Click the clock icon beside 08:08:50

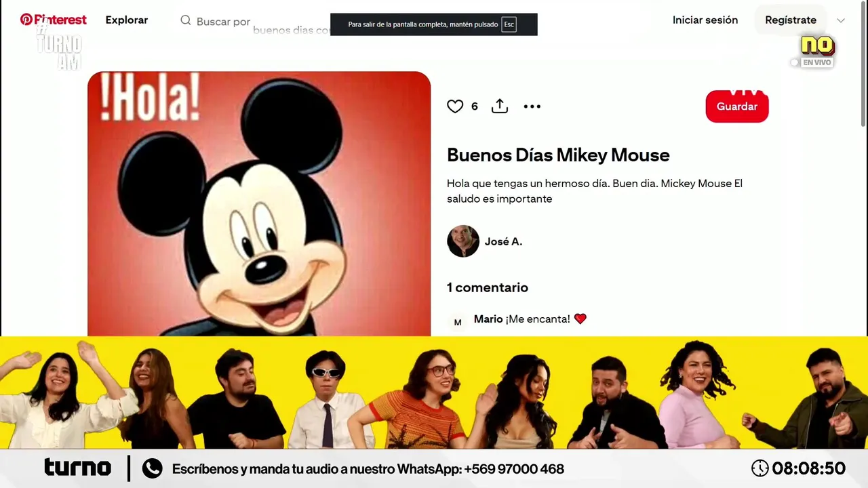pyautogui.click(x=759, y=468)
